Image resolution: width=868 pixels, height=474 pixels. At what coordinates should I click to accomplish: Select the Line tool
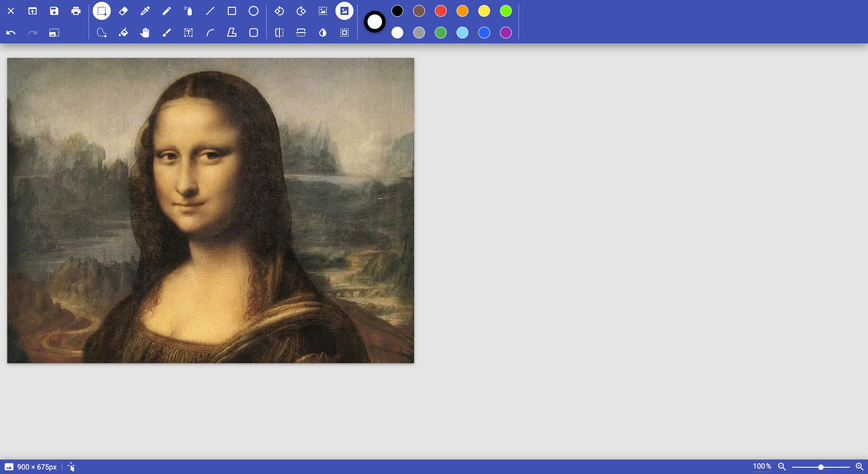pos(210,11)
